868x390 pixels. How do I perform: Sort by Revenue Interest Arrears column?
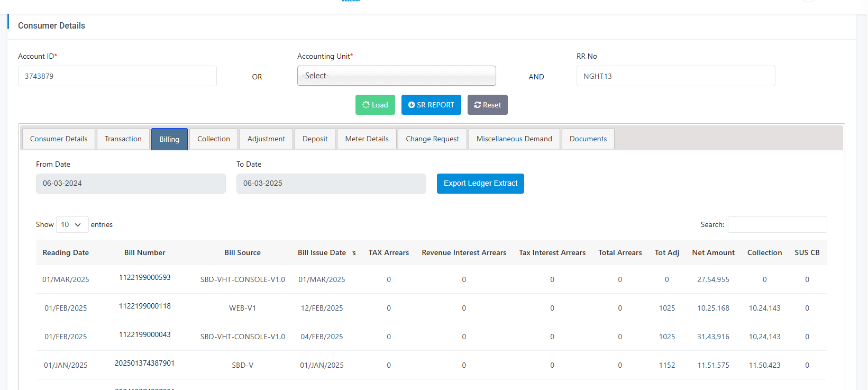[x=464, y=252]
